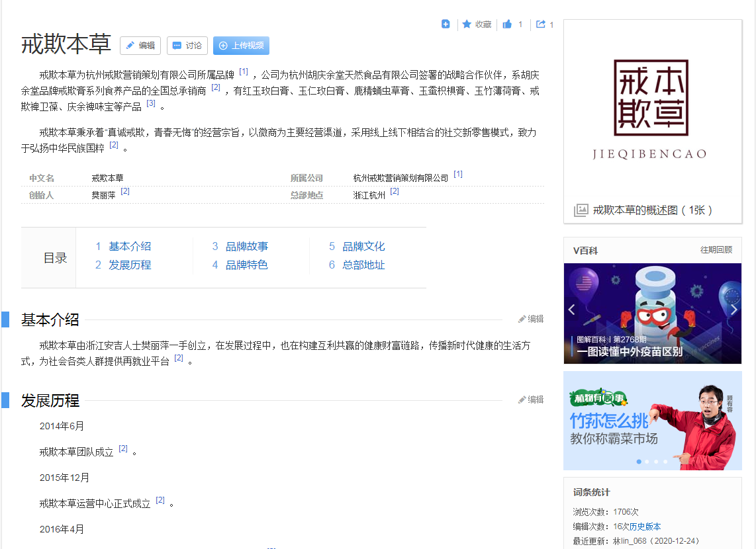This screenshot has height=549, width=756.
Task: Edit the 基本介绍 section via pencil 编辑
Action: tap(531, 319)
